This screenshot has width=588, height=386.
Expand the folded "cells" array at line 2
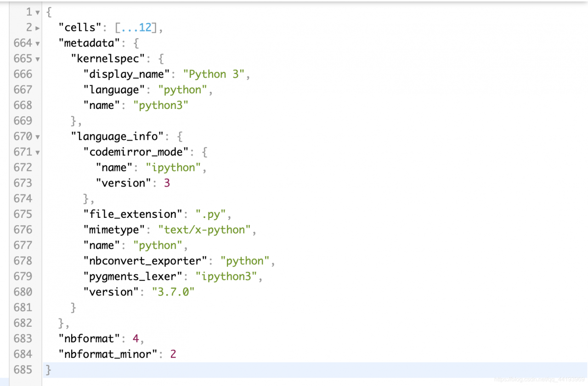[x=38, y=28]
